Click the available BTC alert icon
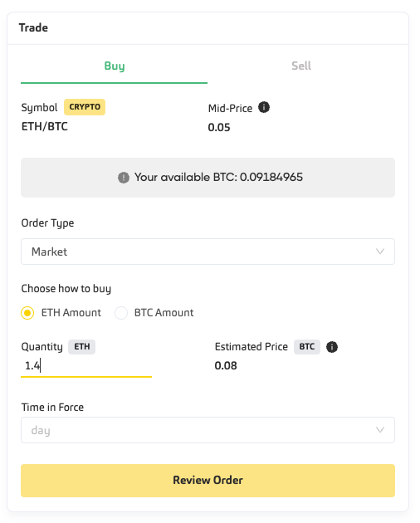 [124, 178]
